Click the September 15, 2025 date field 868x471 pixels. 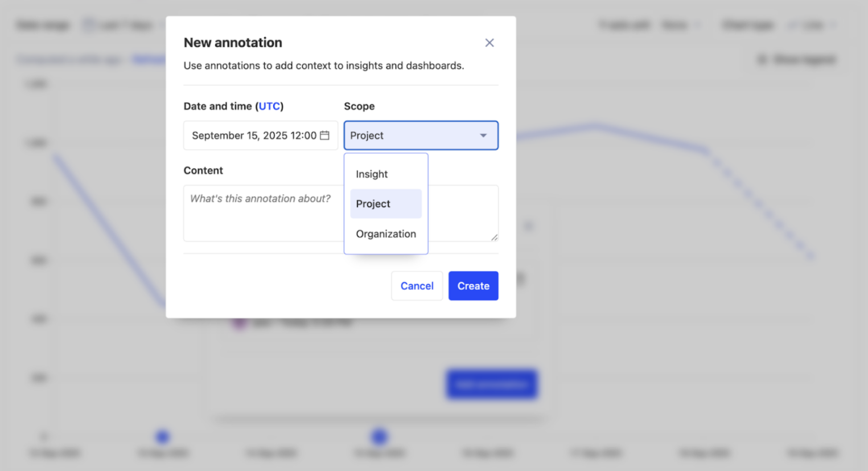pyautogui.click(x=254, y=136)
